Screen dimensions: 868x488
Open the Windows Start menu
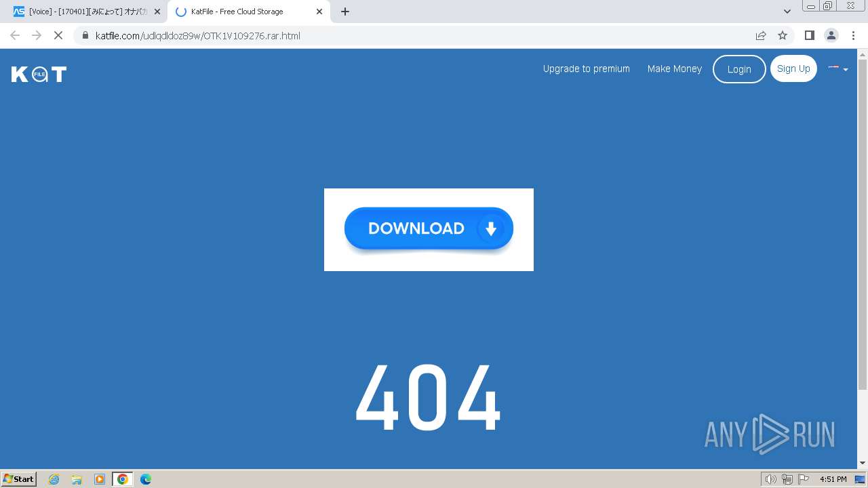(x=19, y=479)
